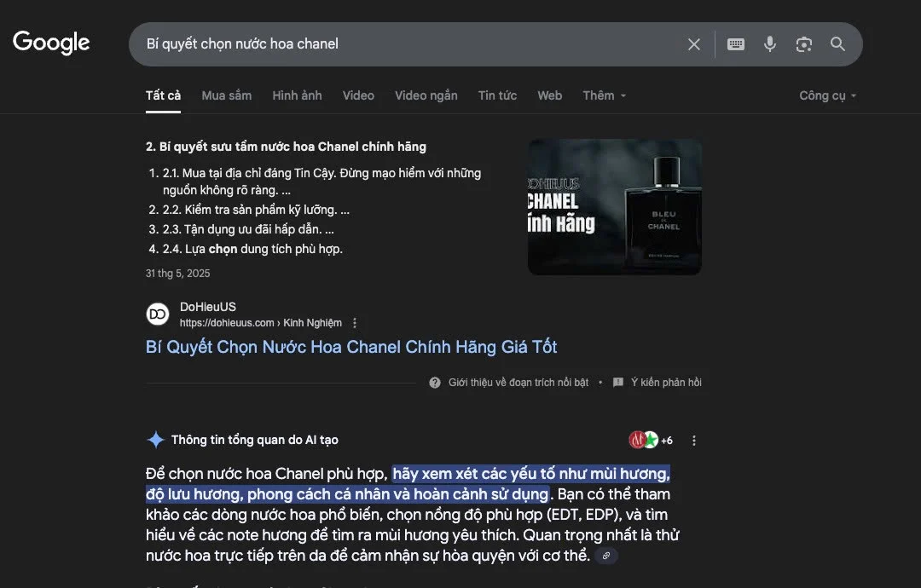The width and height of the screenshot is (921, 588).
Task: Click the date 31 thg 5, 2025
Action: (178, 274)
